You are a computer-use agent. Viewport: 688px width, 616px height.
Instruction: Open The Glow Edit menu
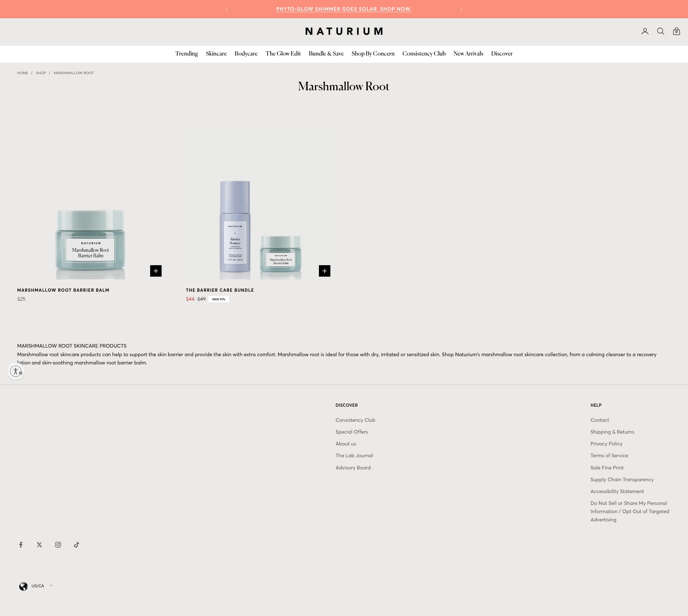[283, 54]
